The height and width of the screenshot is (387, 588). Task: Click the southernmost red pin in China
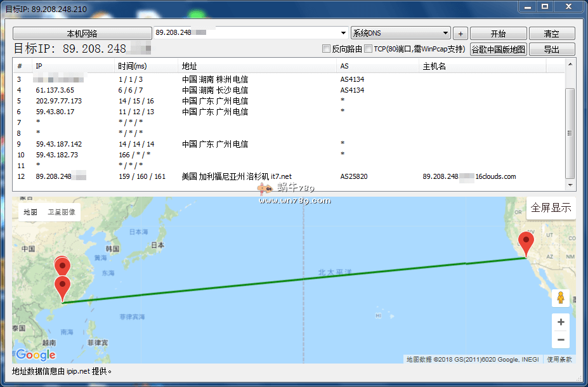[x=62, y=287]
